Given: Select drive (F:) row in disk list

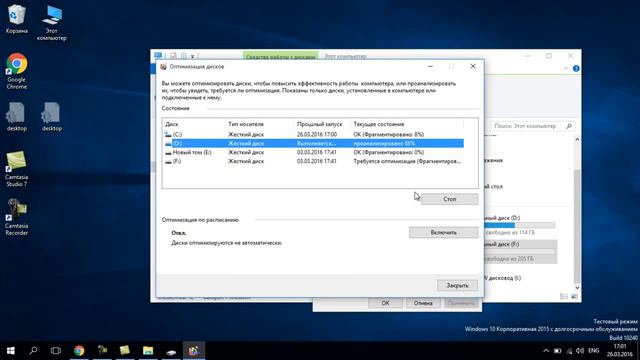Looking at the screenshot, I should tap(313, 161).
